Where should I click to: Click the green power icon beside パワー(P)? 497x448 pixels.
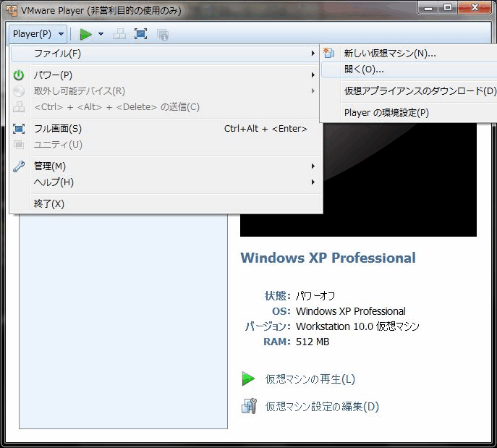coord(19,75)
